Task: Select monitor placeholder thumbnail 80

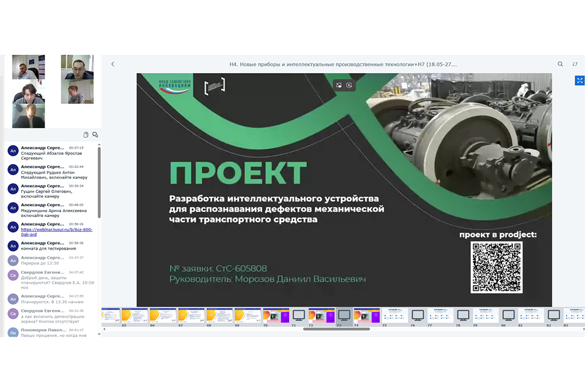Action: tap(508, 315)
